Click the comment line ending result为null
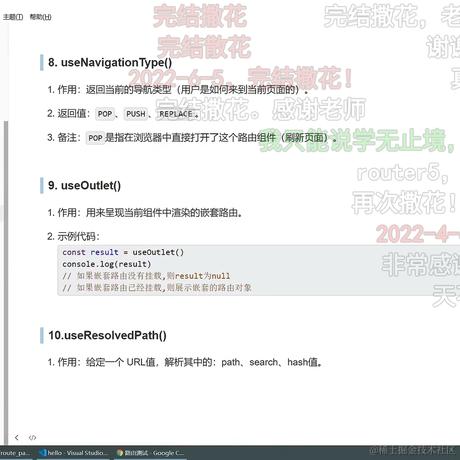Viewport: 460px width, 460px height. tap(146, 276)
